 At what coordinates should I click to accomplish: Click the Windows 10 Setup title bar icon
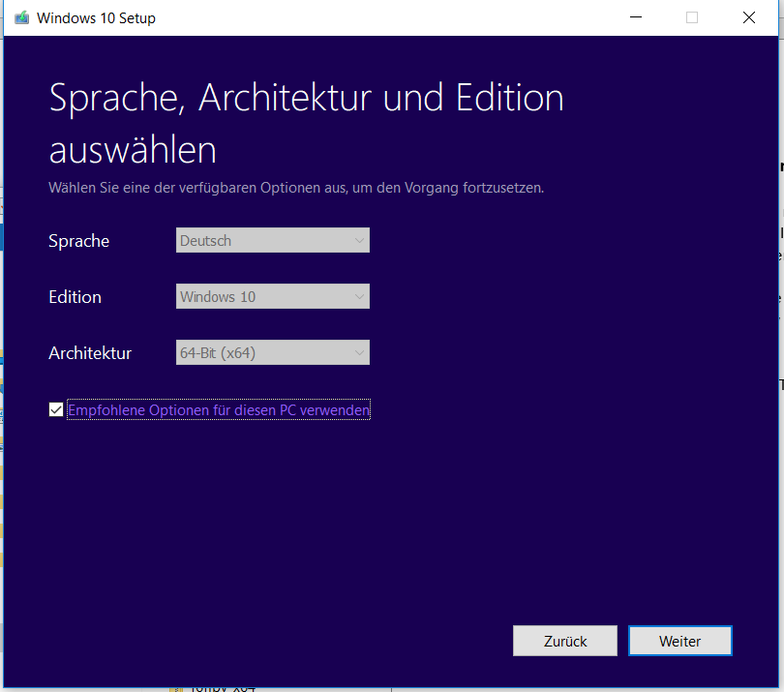click(x=21, y=18)
